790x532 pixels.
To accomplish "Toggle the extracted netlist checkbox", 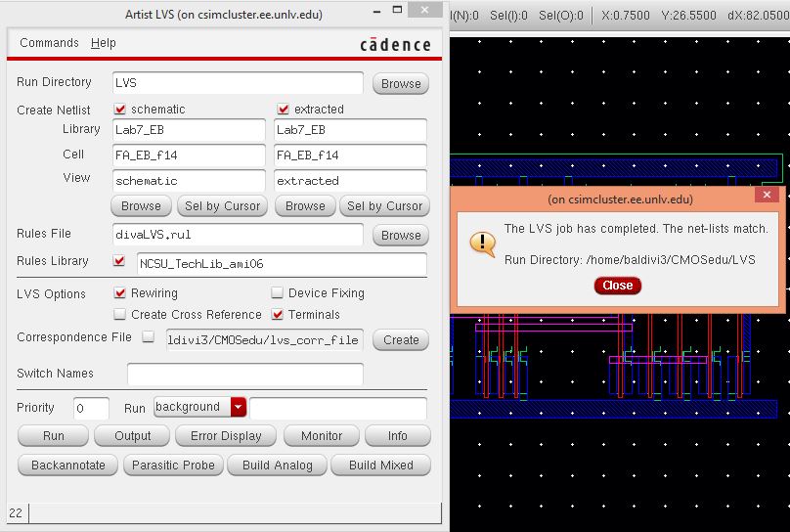I will click(x=284, y=110).
